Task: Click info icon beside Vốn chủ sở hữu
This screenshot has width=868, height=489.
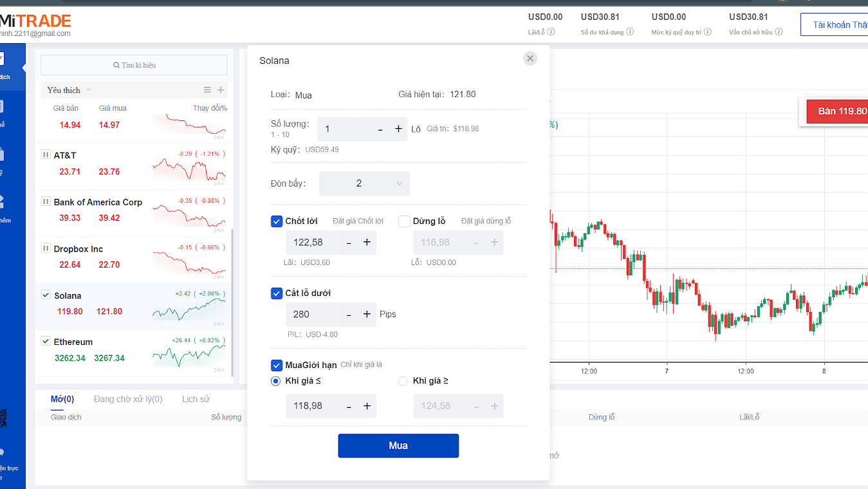Action: click(779, 32)
